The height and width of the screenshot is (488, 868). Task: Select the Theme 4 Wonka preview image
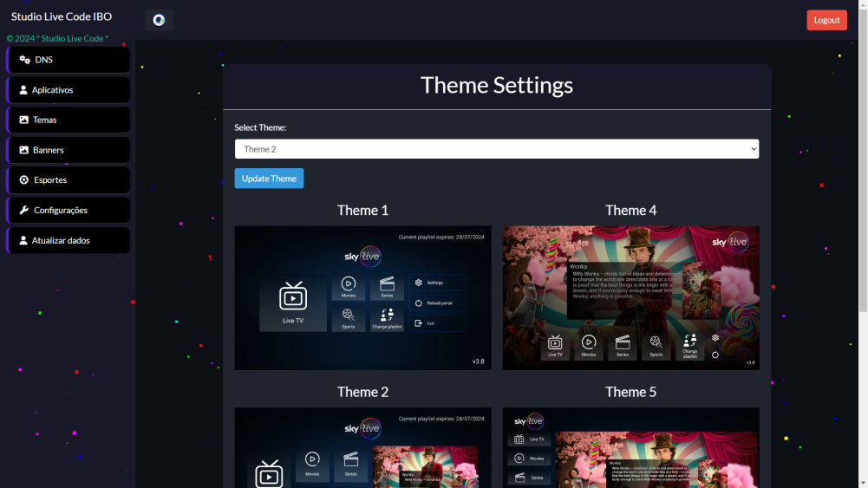coord(630,297)
